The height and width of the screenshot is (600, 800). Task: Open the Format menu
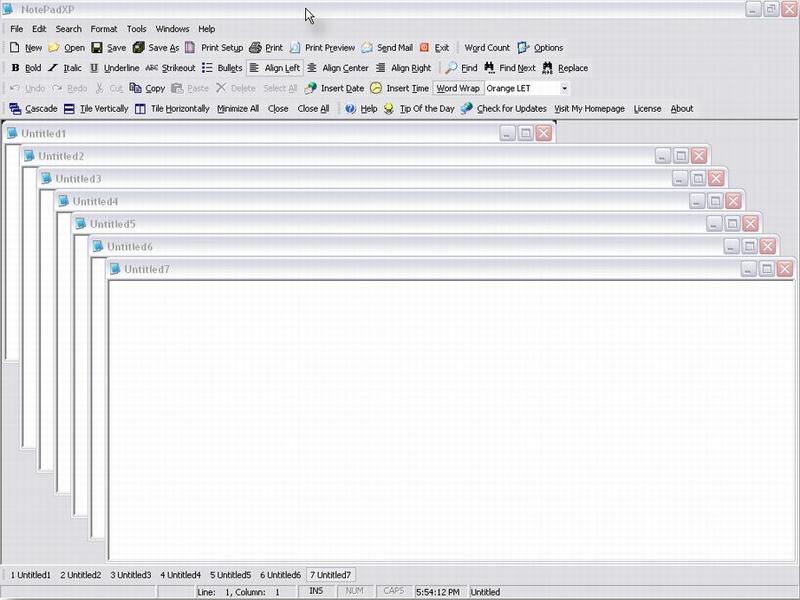[x=104, y=29]
